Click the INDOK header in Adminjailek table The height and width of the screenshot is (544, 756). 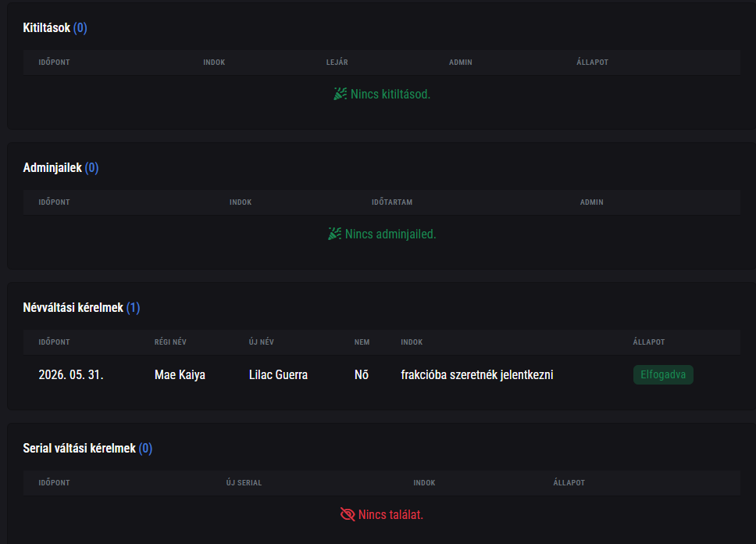point(241,202)
